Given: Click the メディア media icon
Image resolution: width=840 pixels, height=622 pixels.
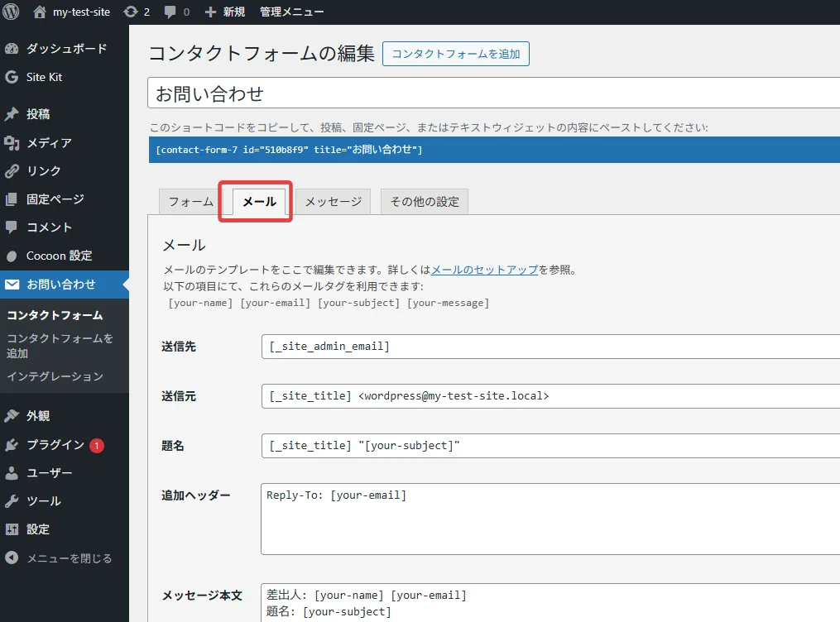Looking at the screenshot, I should (x=12, y=142).
